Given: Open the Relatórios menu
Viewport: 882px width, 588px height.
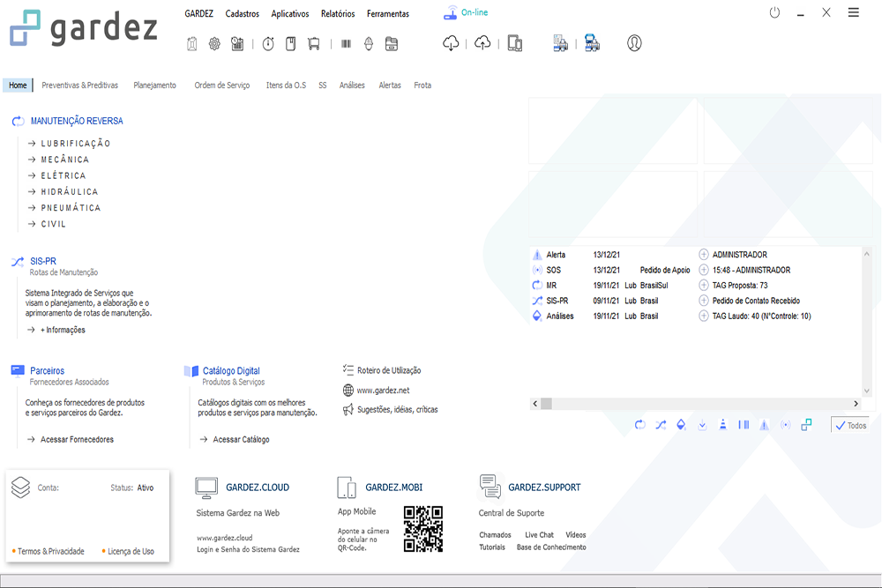Looking at the screenshot, I should coord(338,13).
